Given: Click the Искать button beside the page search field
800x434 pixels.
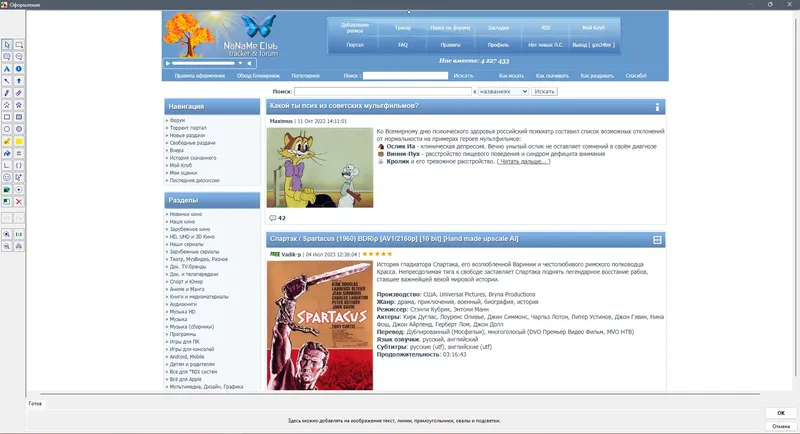Looking at the screenshot, I should (x=544, y=91).
